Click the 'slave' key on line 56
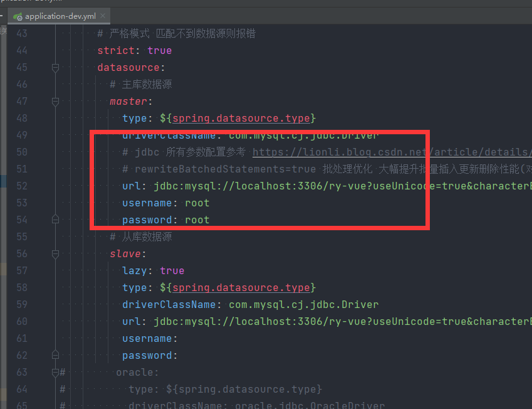This screenshot has width=532, height=409. [x=125, y=254]
